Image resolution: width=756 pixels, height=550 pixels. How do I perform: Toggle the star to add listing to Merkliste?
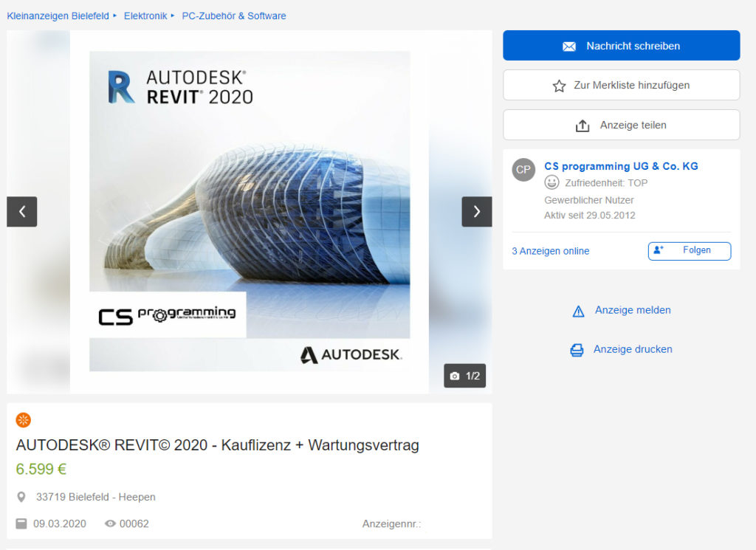pos(560,85)
